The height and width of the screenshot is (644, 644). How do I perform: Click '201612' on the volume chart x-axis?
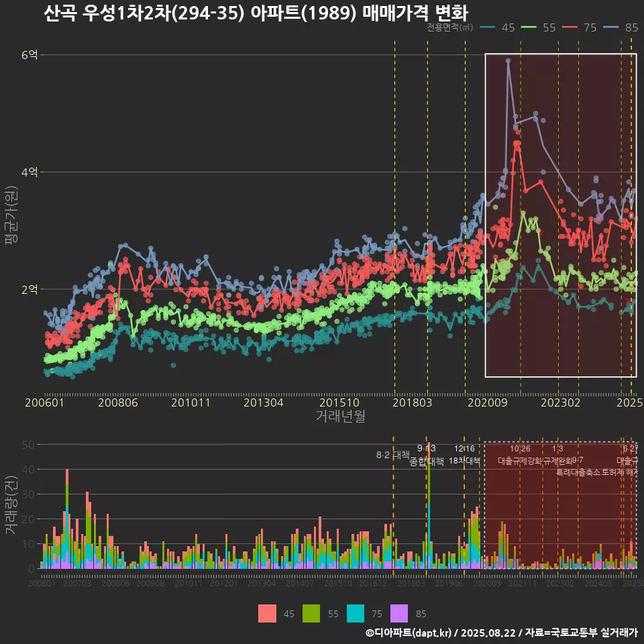(373, 583)
